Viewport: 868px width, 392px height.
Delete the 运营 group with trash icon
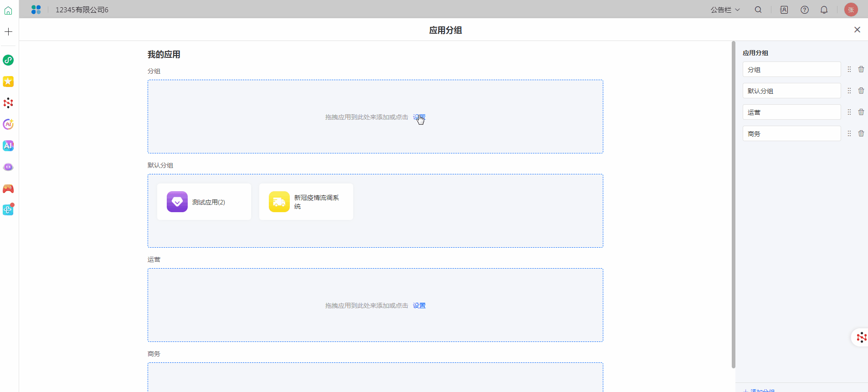[x=861, y=112]
